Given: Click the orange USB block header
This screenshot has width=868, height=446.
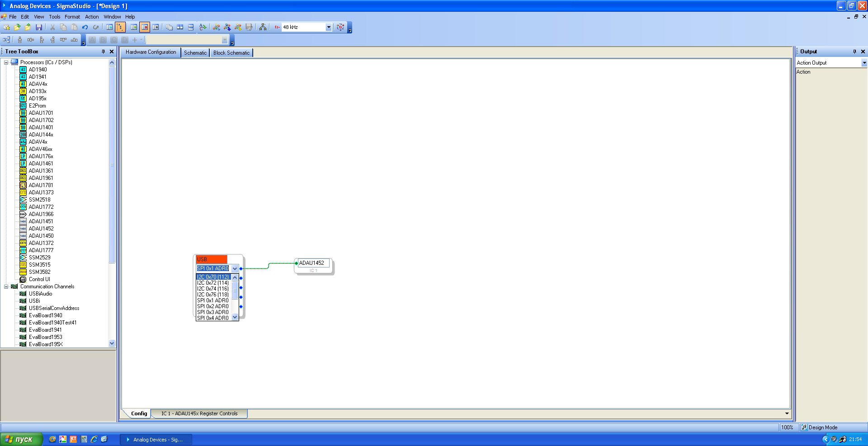Looking at the screenshot, I should coord(212,259).
